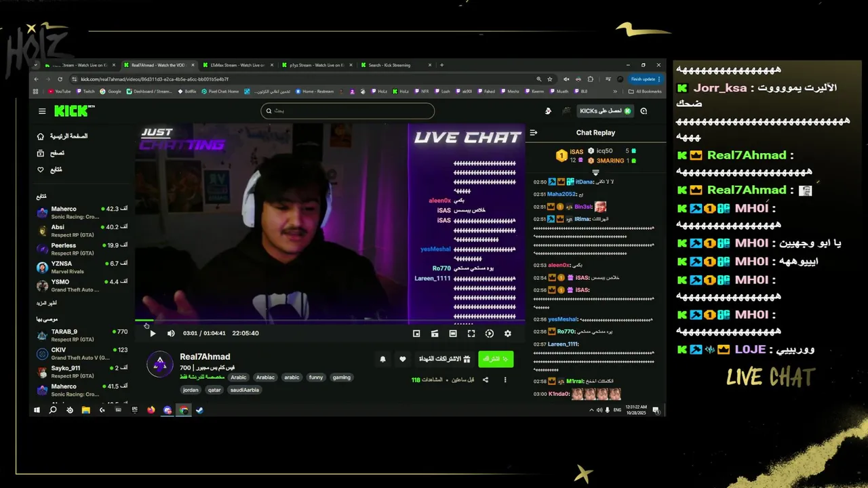Open the Browse sidebar item
868x488 pixels.
click(x=52, y=153)
